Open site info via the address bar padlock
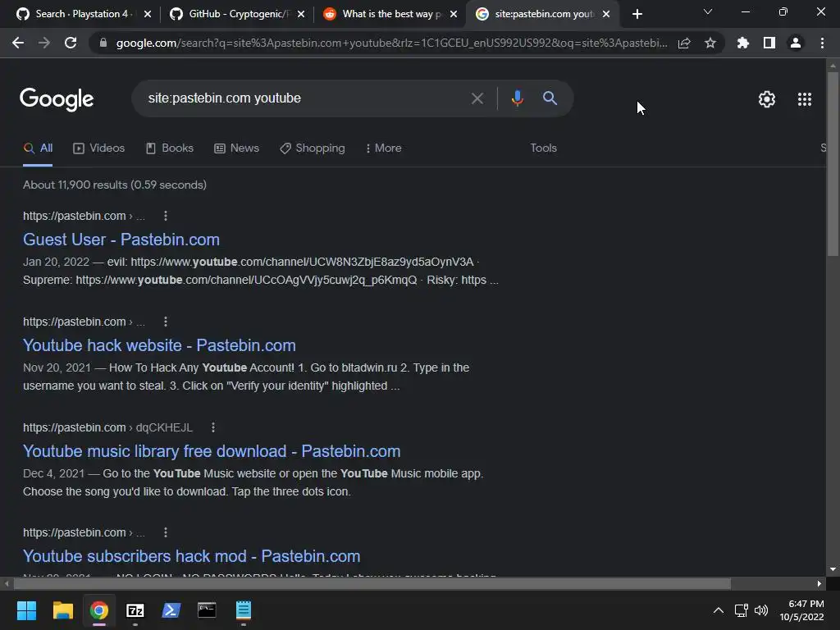 103,43
